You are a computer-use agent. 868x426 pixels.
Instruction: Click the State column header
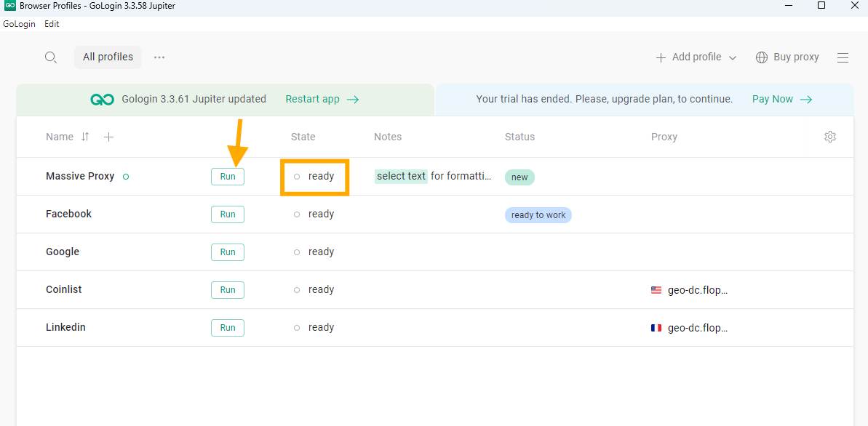click(303, 137)
